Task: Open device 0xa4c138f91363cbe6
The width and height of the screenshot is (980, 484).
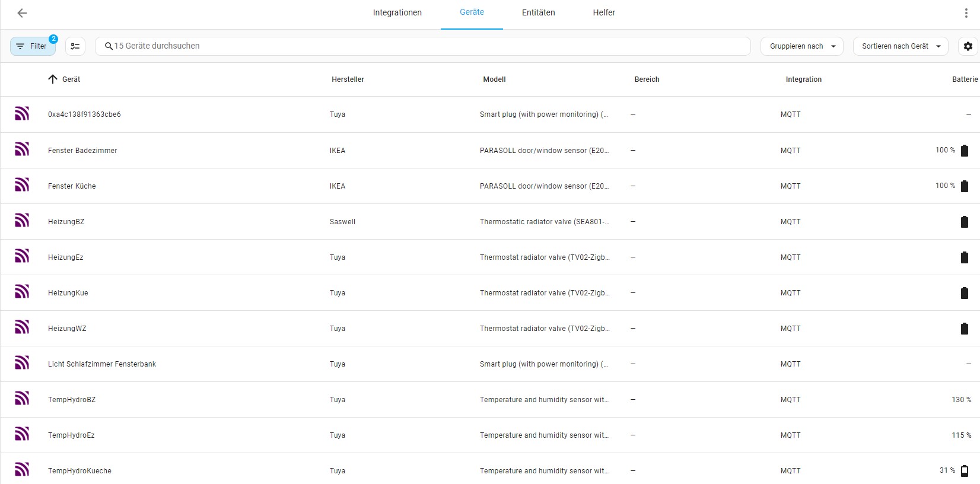Action: coord(84,114)
